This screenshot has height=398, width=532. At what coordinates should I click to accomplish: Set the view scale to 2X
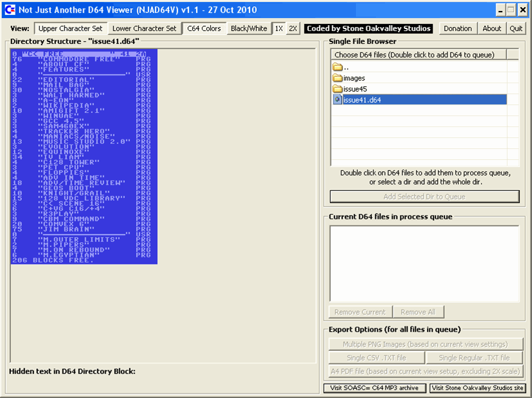pyautogui.click(x=293, y=28)
